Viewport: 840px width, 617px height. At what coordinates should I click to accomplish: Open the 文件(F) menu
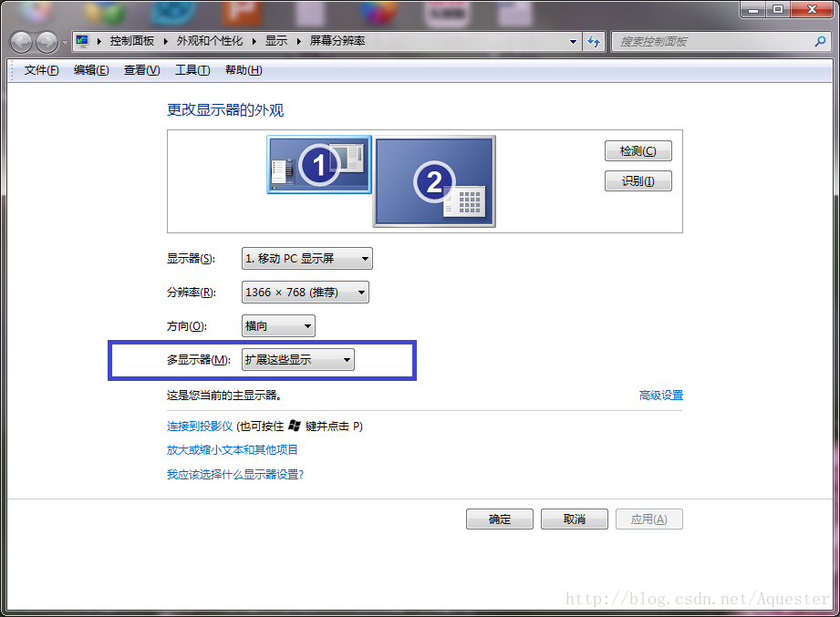41,70
